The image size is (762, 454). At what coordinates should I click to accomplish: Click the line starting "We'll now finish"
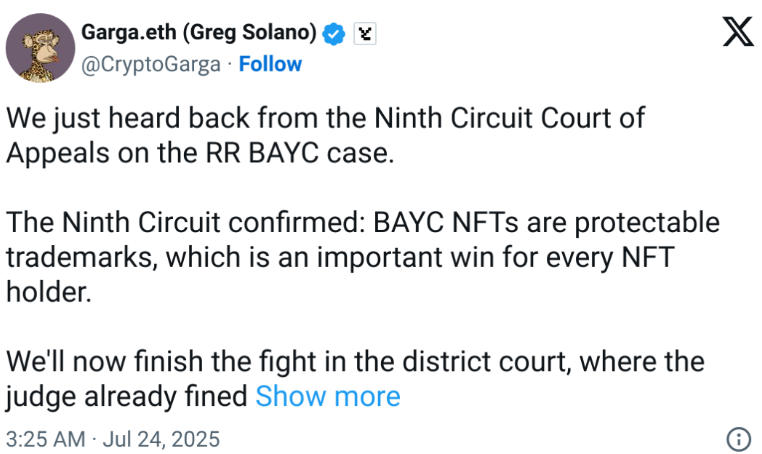[x=355, y=360]
